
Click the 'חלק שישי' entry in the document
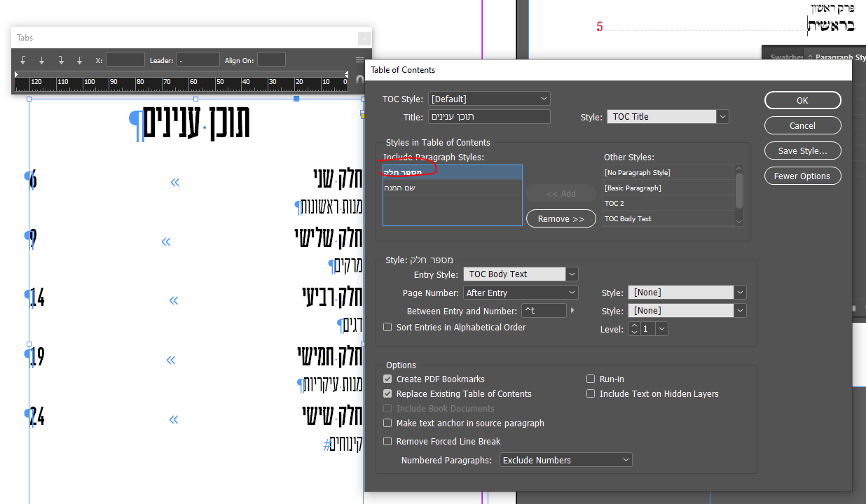[x=333, y=416]
